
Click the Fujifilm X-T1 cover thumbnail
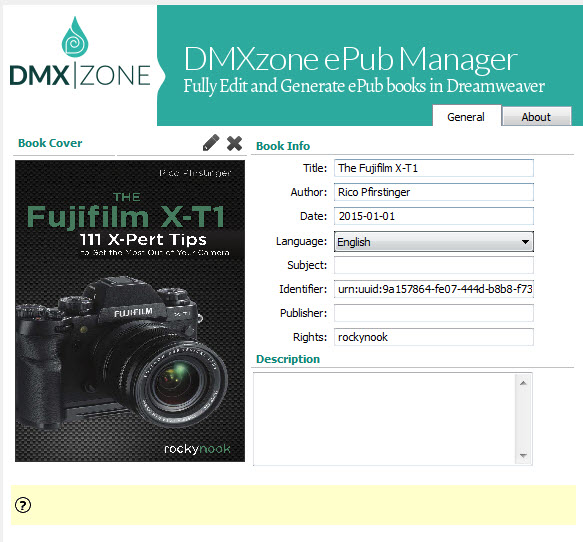130,311
